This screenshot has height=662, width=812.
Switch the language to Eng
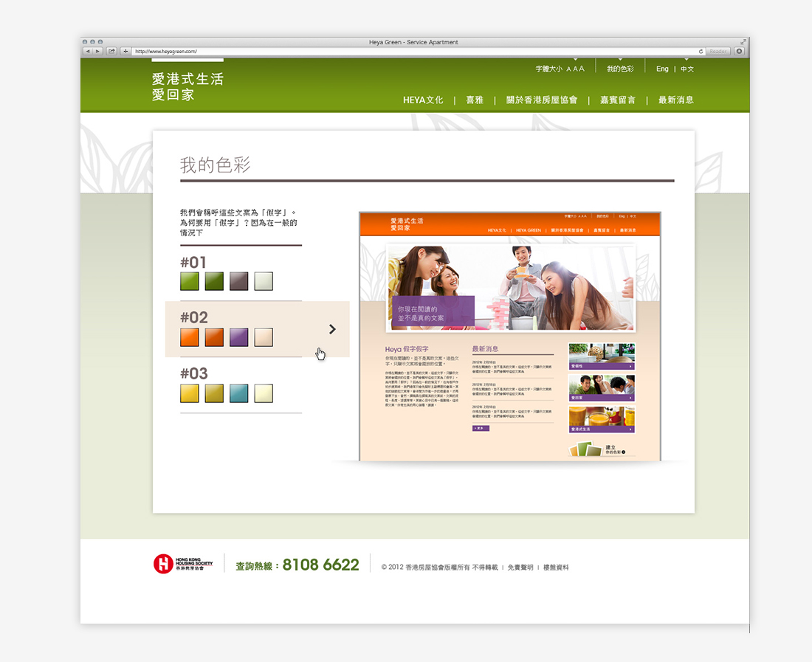tap(662, 69)
